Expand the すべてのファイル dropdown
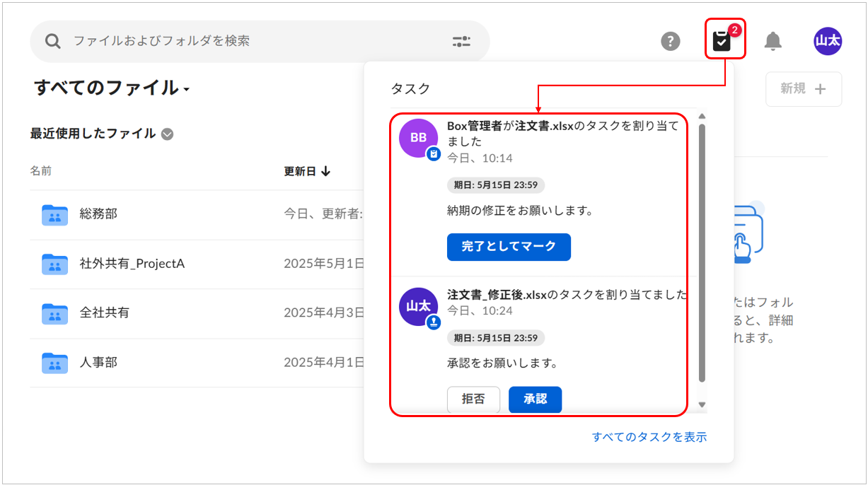 (187, 90)
